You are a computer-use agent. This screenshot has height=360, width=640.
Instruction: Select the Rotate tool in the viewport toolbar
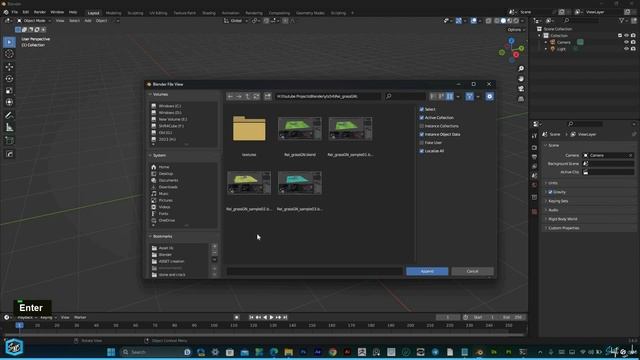9,79
